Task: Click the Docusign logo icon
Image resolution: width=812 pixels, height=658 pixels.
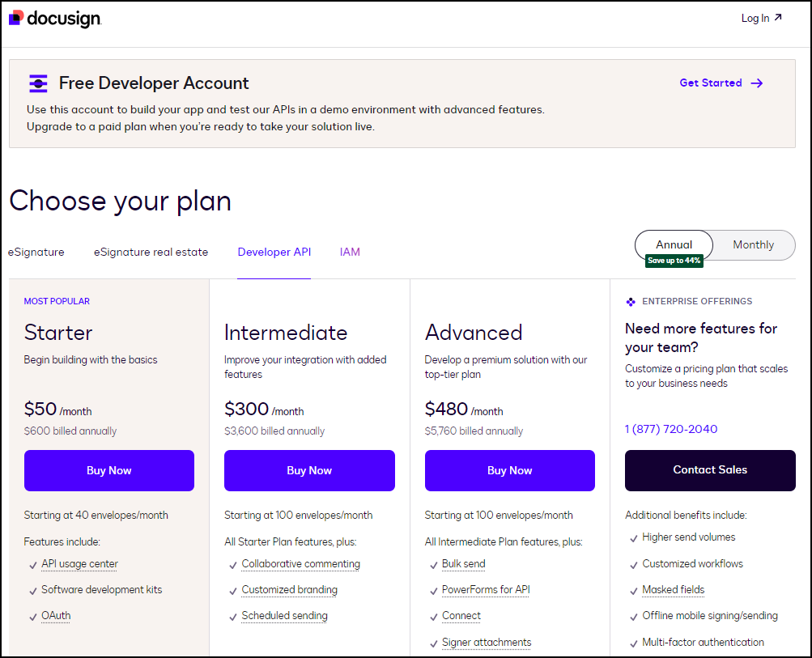Action: click(x=17, y=18)
